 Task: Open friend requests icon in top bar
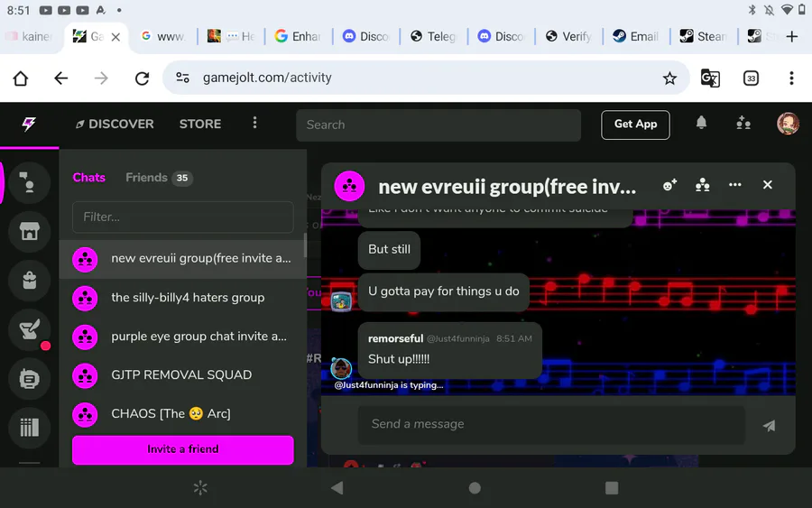pos(743,124)
